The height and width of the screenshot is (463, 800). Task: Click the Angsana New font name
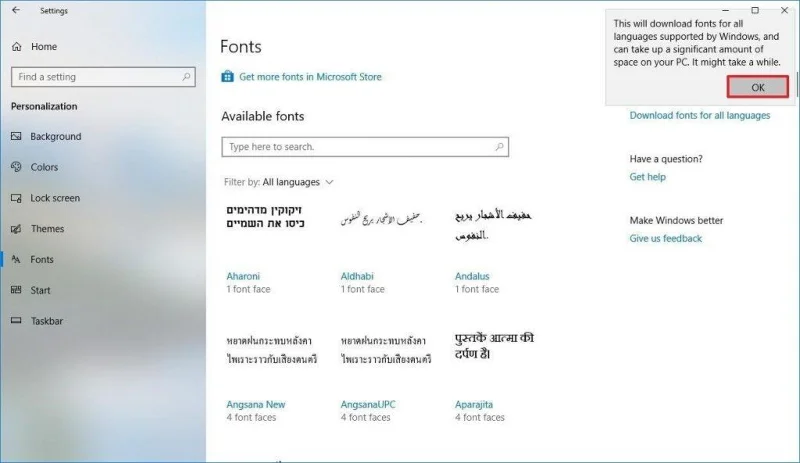[x=256, y=404]
